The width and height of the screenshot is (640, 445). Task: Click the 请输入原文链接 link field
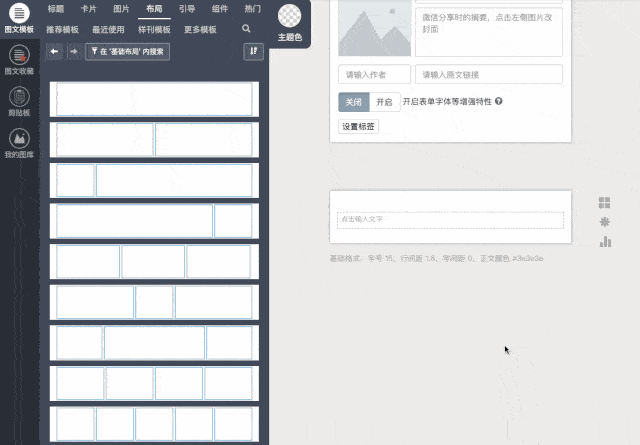[x=489, y=75]
